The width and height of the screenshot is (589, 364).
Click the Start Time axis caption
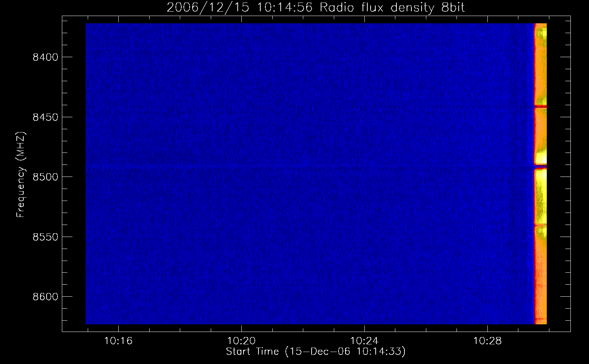click(316, 352)
